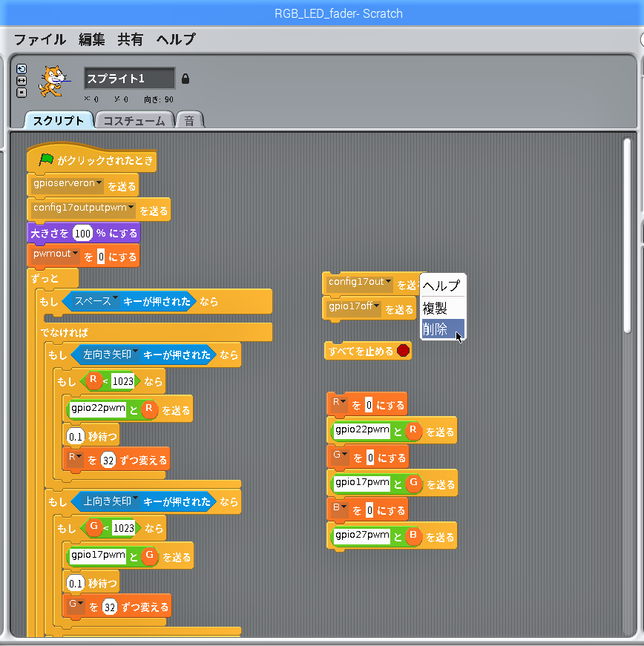Viewport: 644px width, 646px height.
Task: Open the 上向き矢印 key dropdown
Action: click(x=135, y=498)
